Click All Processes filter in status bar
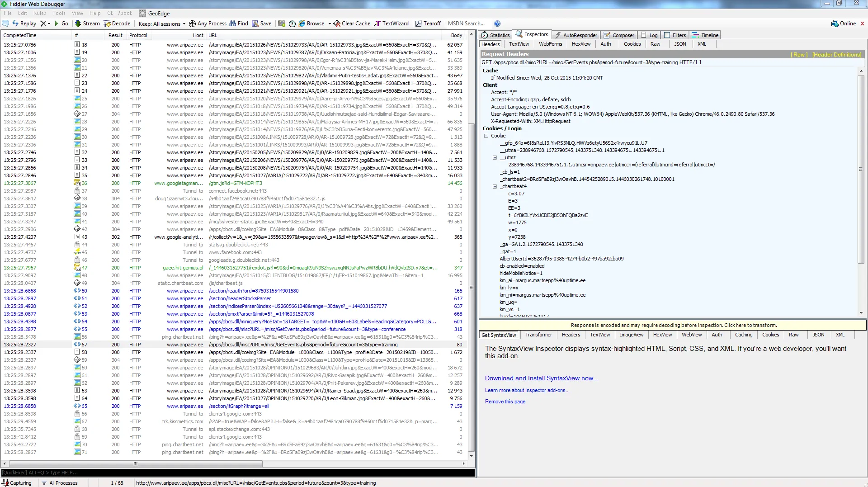The height and width of the screenshot is (487, 868). pos(60,483)
